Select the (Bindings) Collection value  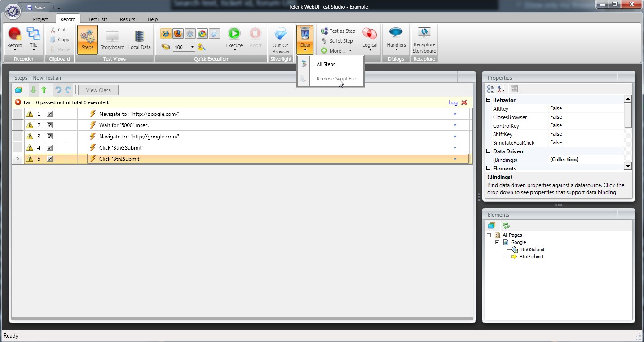click(586, 160)
